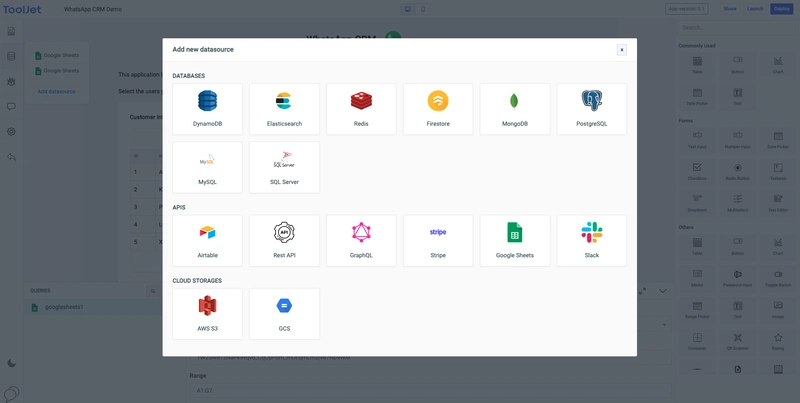Image resolution: width=800 pixels, height=403 pixels.
Task: Pick the Toggle Switch widget
Action: 778,279
